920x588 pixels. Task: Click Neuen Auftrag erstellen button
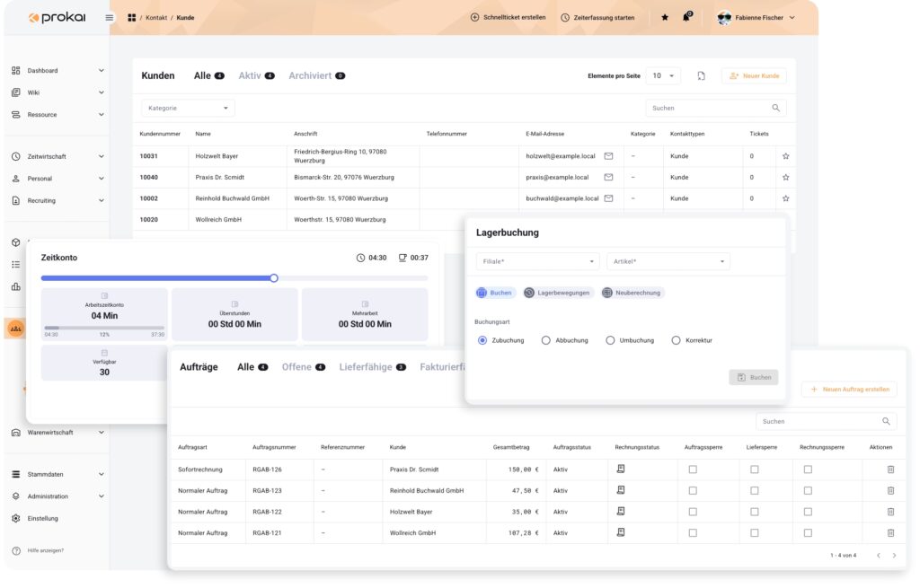pos(849,390)
